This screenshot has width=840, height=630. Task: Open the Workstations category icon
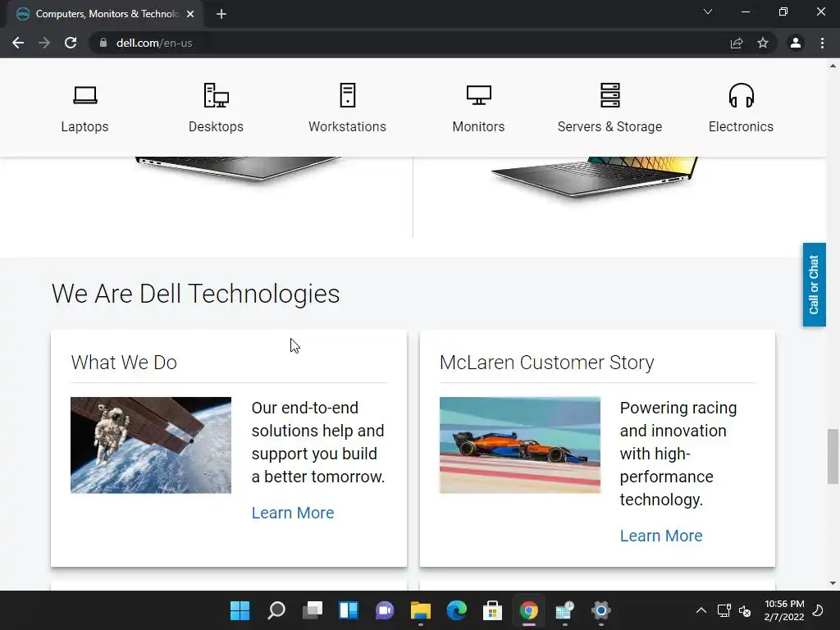pos(347,95)
